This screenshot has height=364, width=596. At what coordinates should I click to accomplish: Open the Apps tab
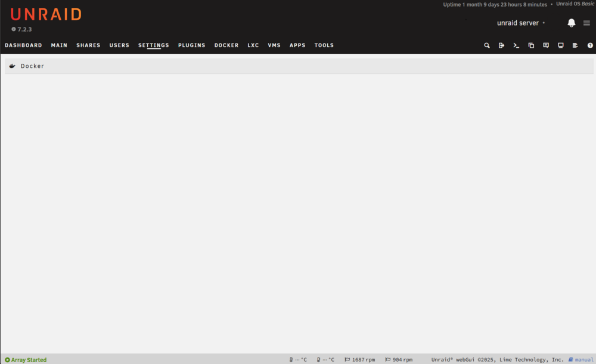click(x=297, y=45)
